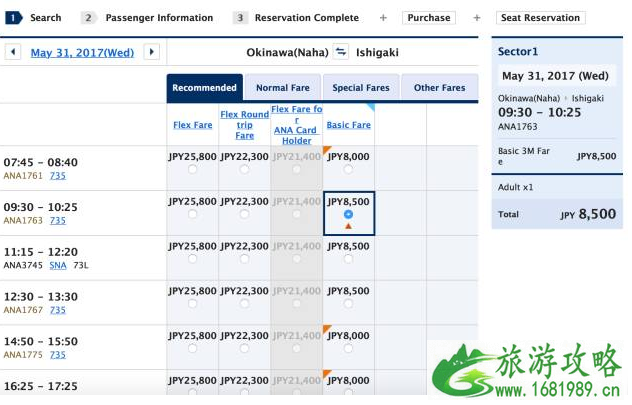The height and width of the screenshot is (405, 632).
Task: Go to previous day arrow
Action: click(13, 52)
